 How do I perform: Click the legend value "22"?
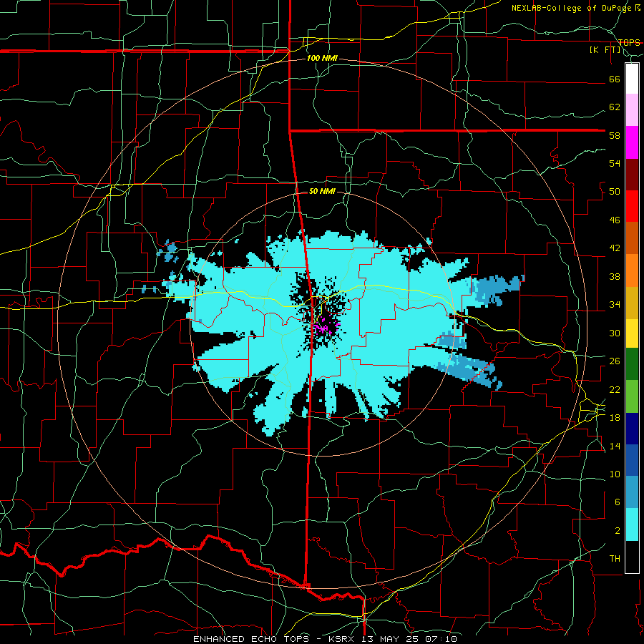[x=615, y=389]
